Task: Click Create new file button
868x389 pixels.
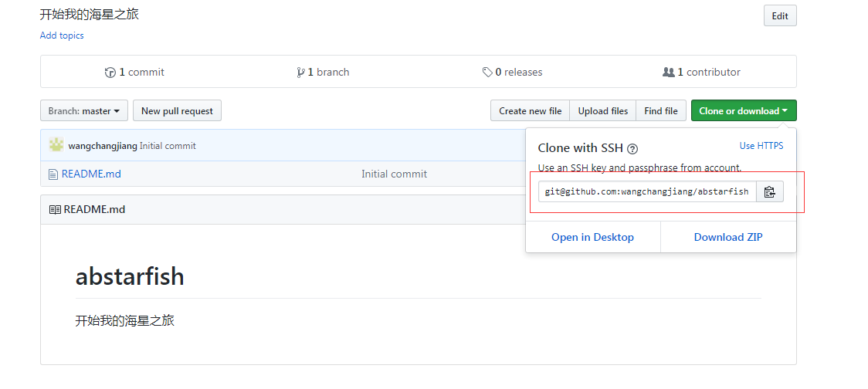Action: click(531, 110)
